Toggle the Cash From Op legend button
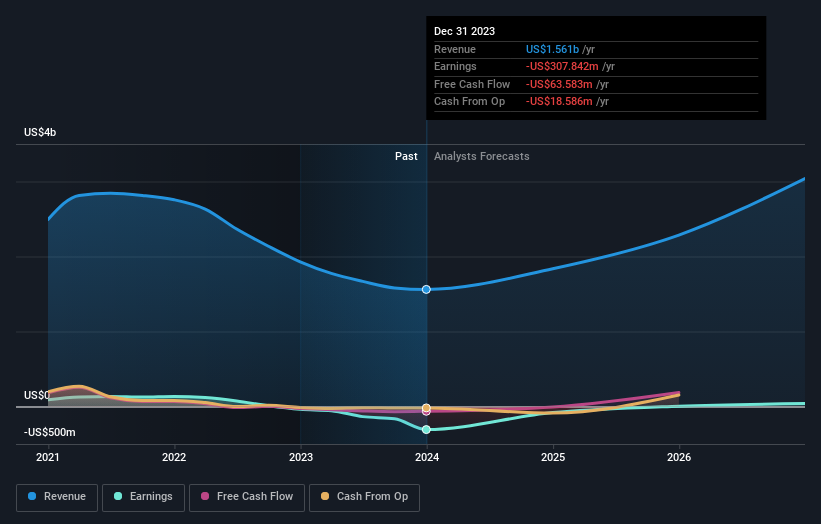821x524 pixels. [364, 497]
